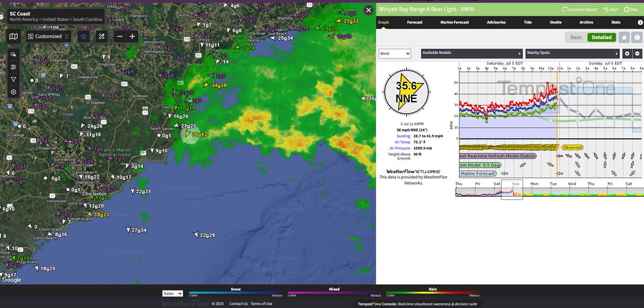
Task: Click the Mixed precipitation color scale
Action: coord(334,293)
